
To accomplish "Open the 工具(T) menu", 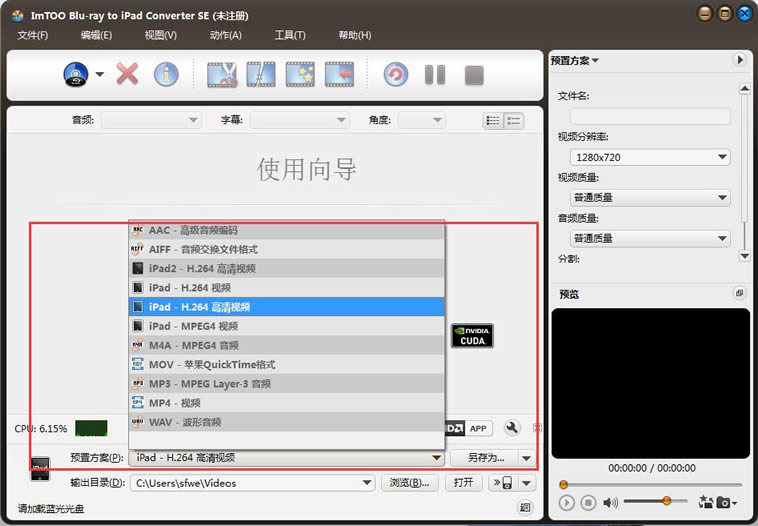I will pos(290,35).
